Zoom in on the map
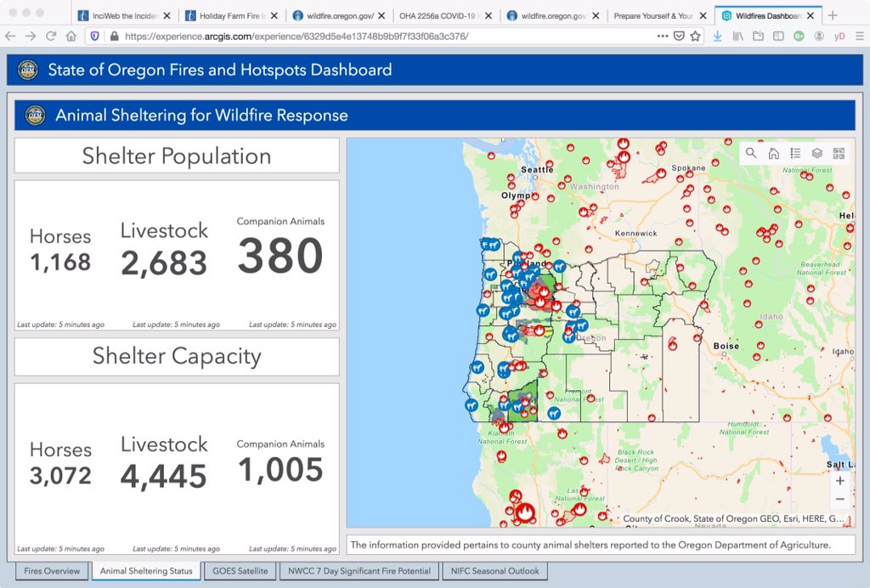The width and height of the screenshot is (870, 588). [840, 481]
